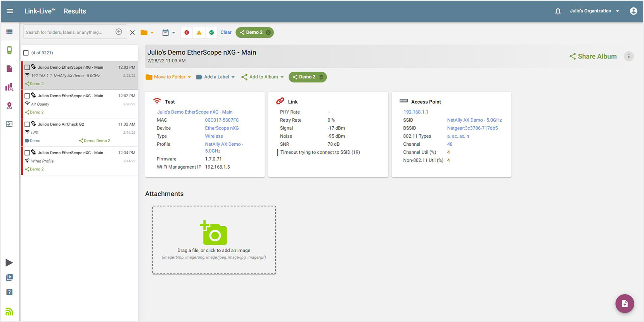Image resolution: width=644 pixels, height=322 pixels.
Task: Click the 192.168.1.1 access point link
Action: tap(416, 112)
